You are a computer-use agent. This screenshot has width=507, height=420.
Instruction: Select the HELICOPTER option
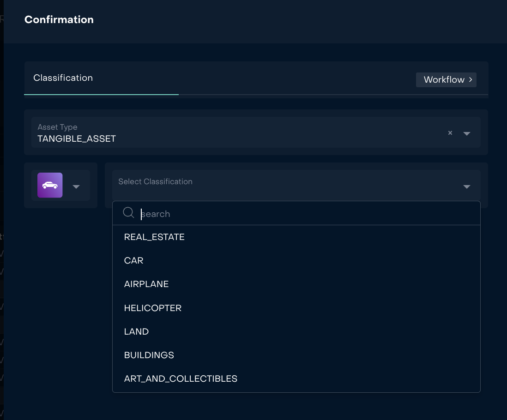click(153, 308)
